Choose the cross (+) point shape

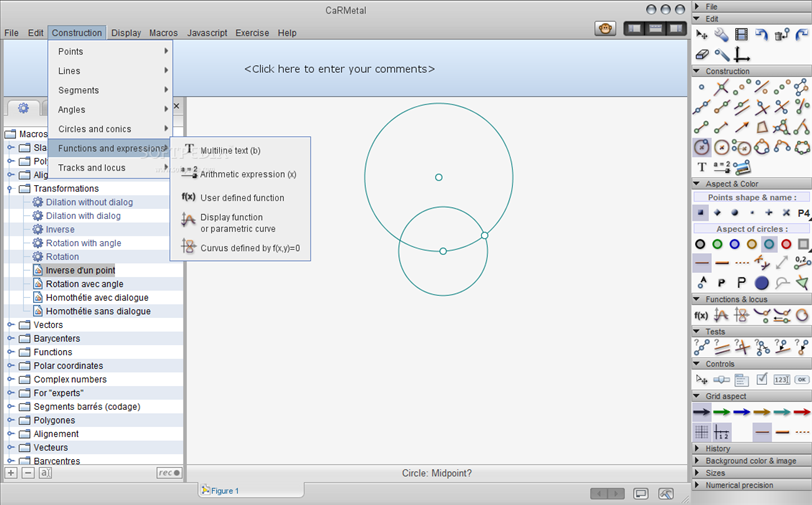(x=769, y=212)
